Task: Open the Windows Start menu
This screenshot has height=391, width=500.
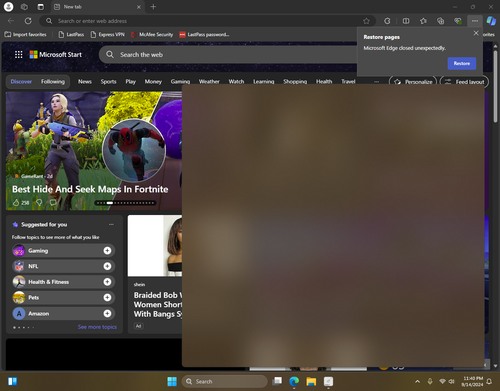Action: point(172,381)
